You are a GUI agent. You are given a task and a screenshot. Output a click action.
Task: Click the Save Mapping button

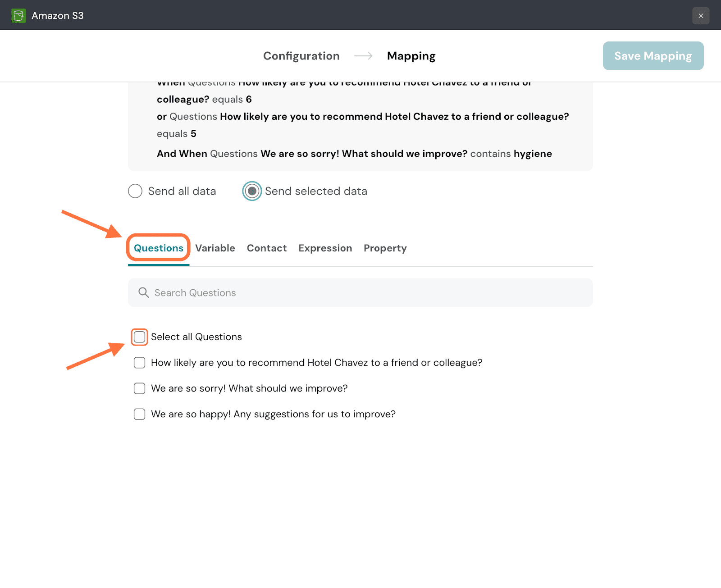click(653, 56)
